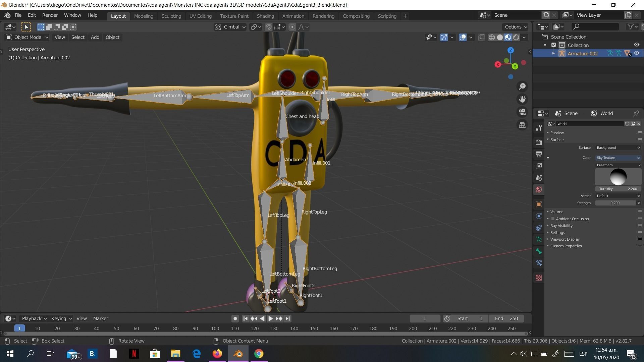
Task: Open the Object Mode dropdown
Action: pos(28,37)
